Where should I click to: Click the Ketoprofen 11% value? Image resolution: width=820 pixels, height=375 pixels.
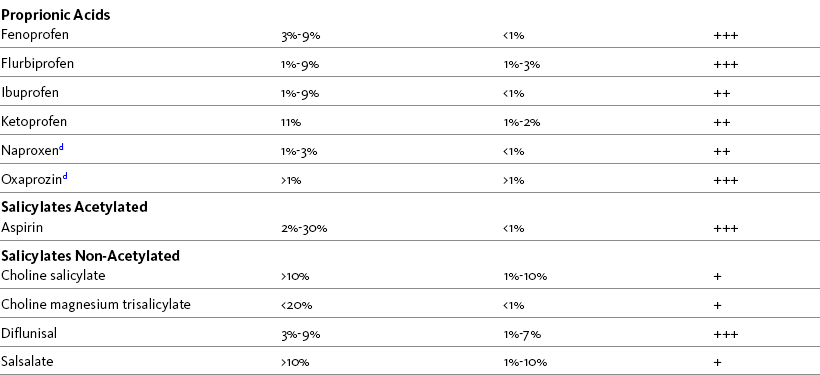[291, 122]
